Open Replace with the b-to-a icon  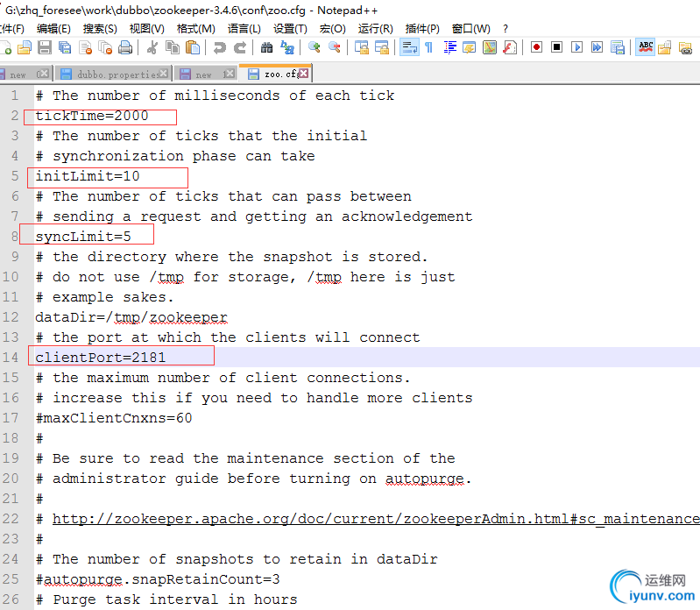coord(287,47)
